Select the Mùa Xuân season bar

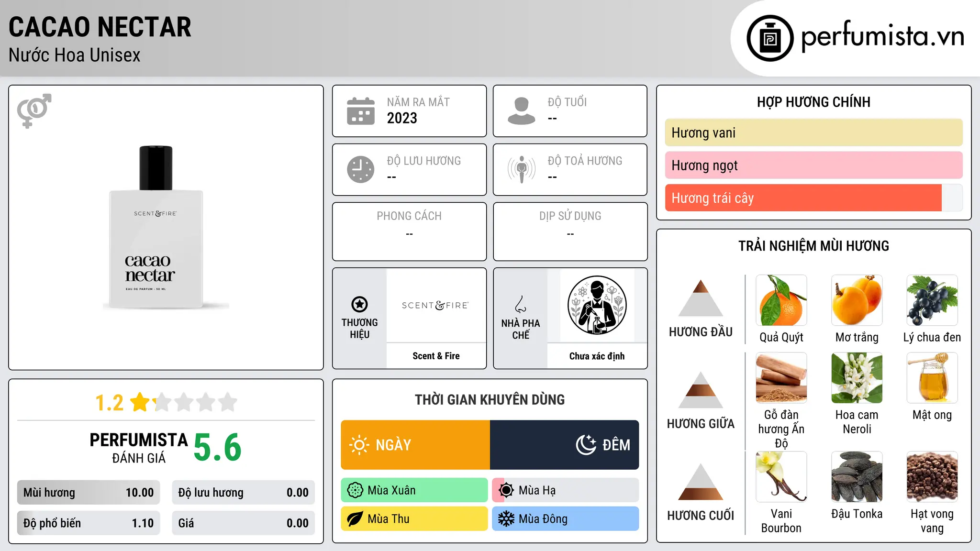point(414,490)
